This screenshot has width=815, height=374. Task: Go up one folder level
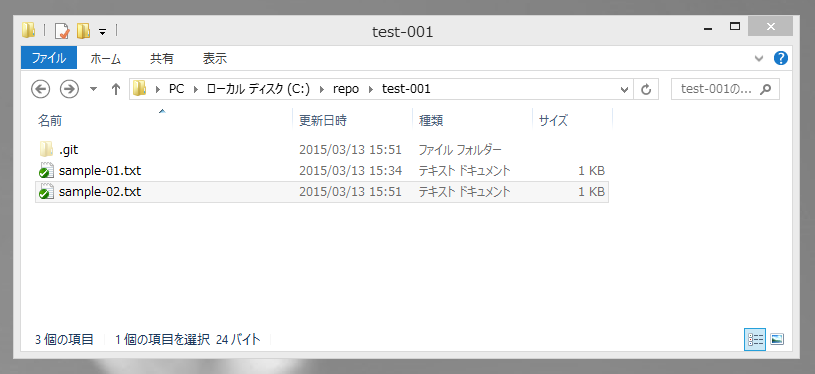click(116, 89)
